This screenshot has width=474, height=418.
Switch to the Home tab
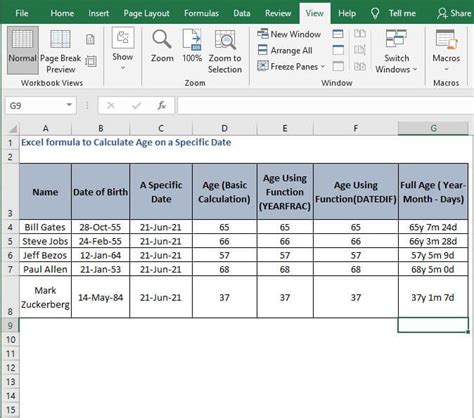pyautogui.click(x=62, y=13)
